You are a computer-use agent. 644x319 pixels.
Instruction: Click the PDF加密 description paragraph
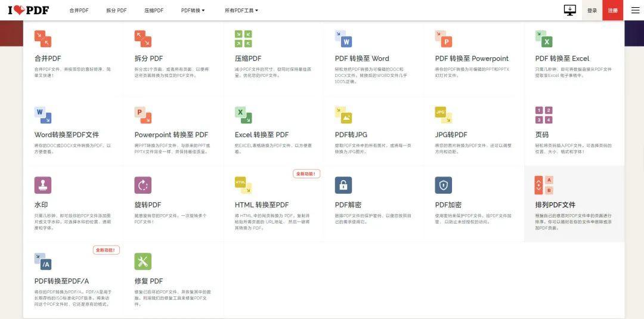pyautogui.click(x=473, y=219)
